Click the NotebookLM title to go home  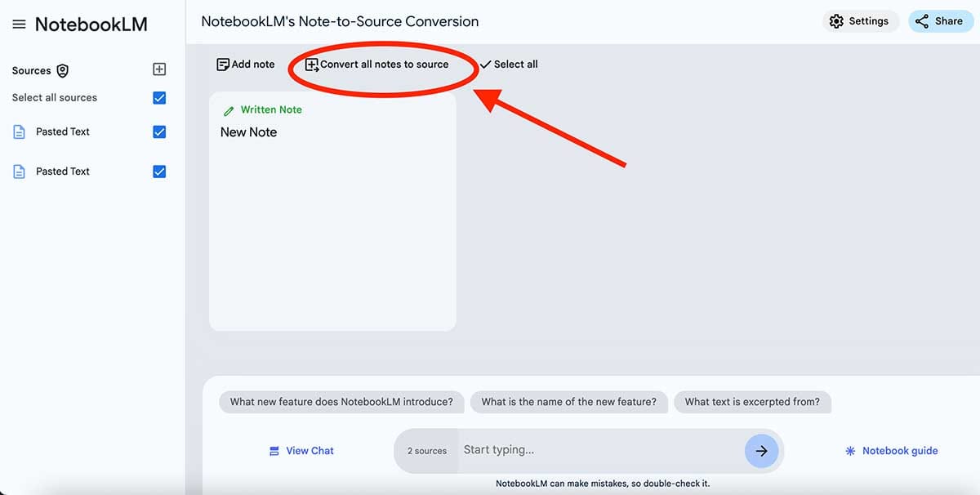(x=91, y=25)
